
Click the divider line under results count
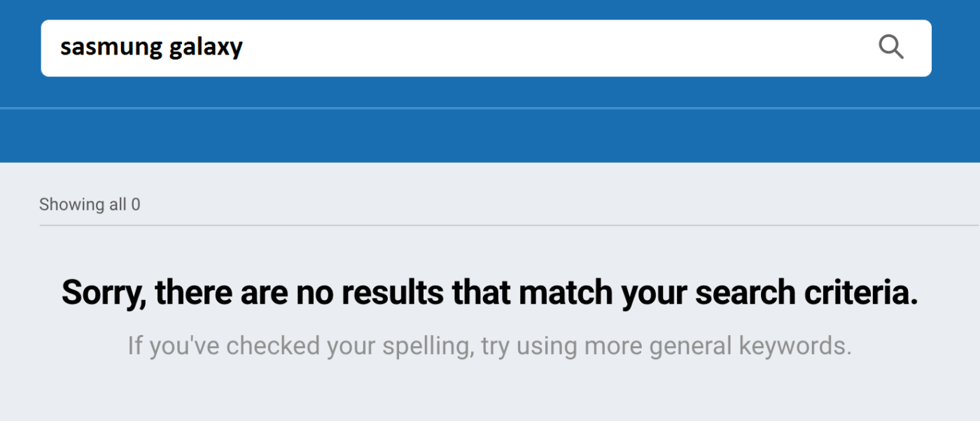(490, 225)
